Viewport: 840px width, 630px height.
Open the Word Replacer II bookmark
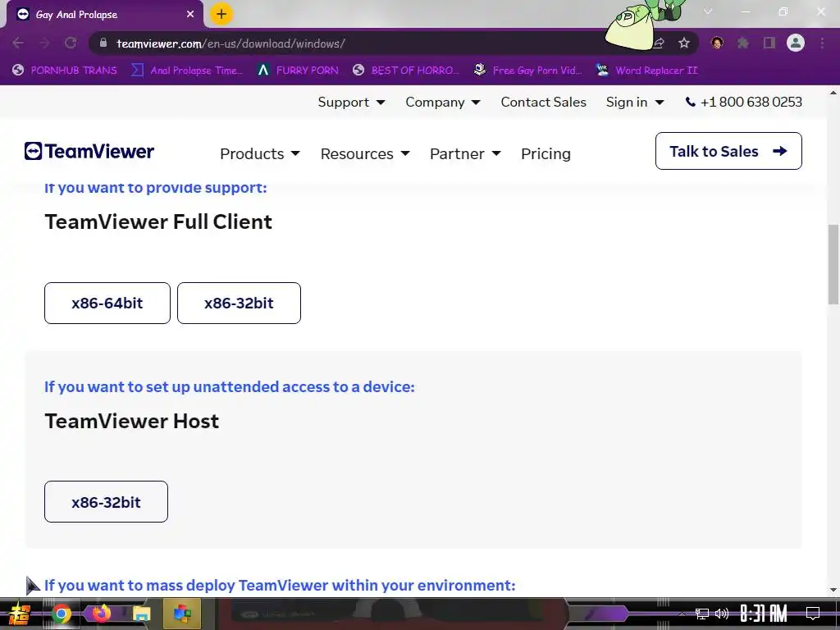coord(646,71)
